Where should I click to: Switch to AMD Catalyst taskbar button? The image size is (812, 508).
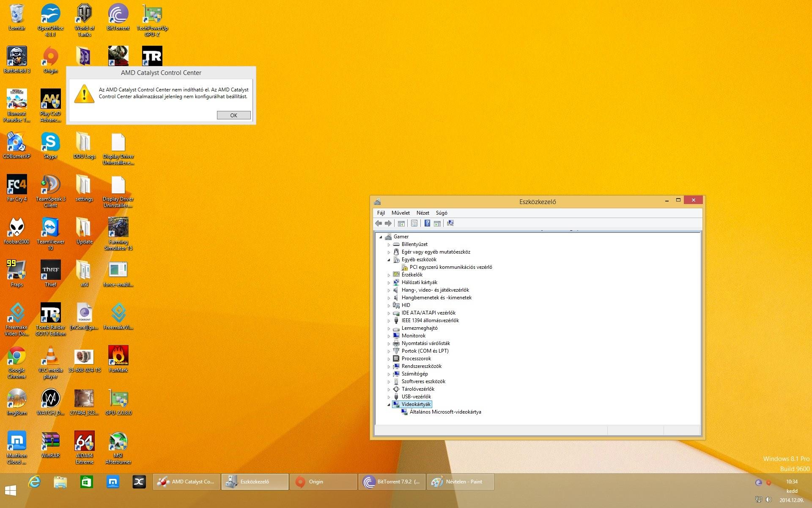pyautogui.click(x=187, y=482)
